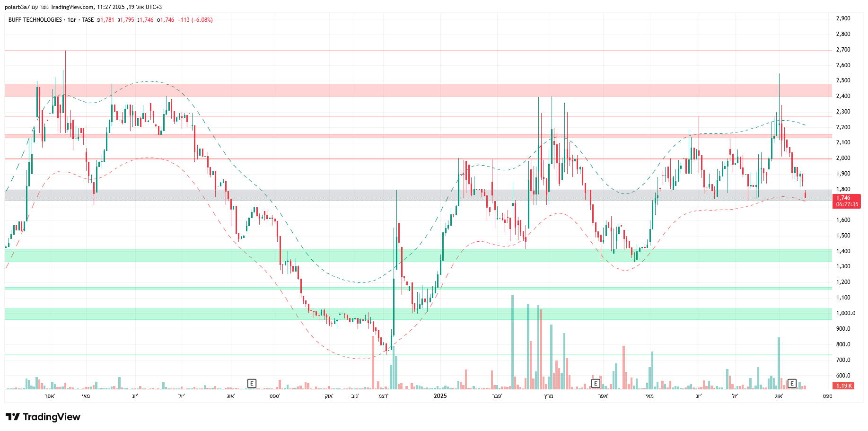Viewport: 868px width, 431px height.
Task: Click the פבר' month label on time axis
Action: 497,396
